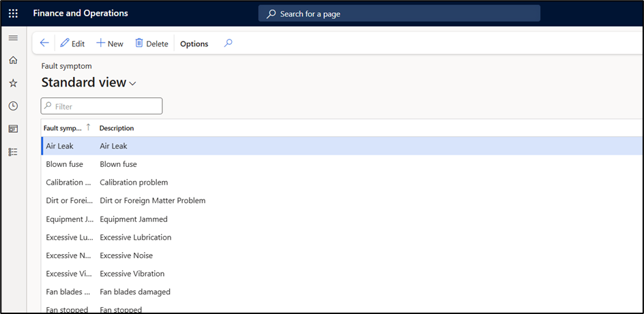644x314 pixels.
Task: Expand the navigation pane hamburger menu
Action: point(13,38)
